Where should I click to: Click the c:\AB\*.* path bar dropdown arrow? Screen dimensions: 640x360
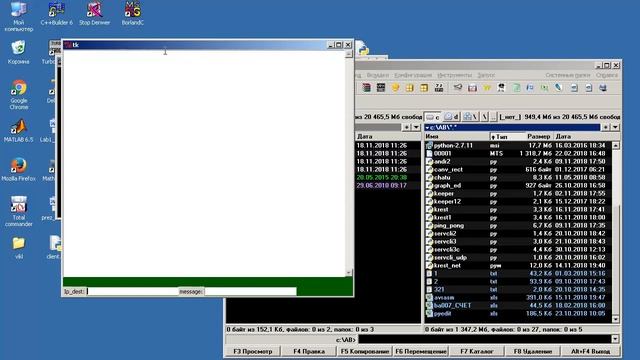427,128
